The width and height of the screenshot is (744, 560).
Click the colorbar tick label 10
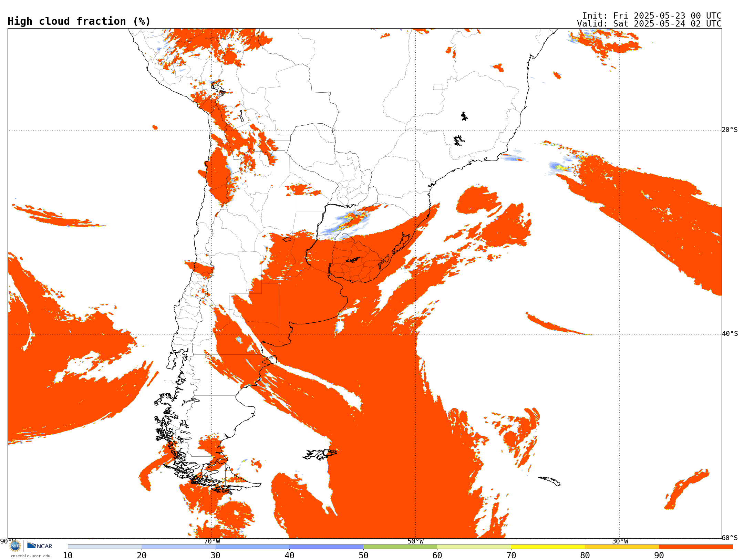(68, 556)
